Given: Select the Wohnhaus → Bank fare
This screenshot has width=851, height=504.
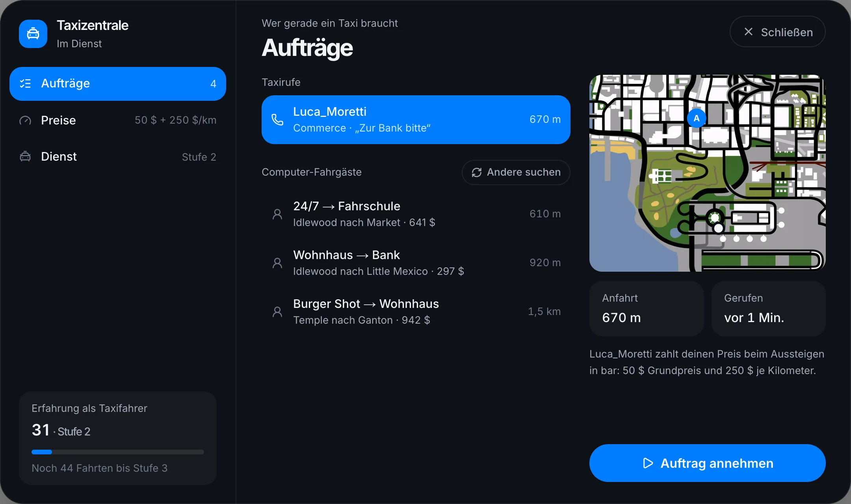Looking at the screenshot, I should click(x=416, y=263).
